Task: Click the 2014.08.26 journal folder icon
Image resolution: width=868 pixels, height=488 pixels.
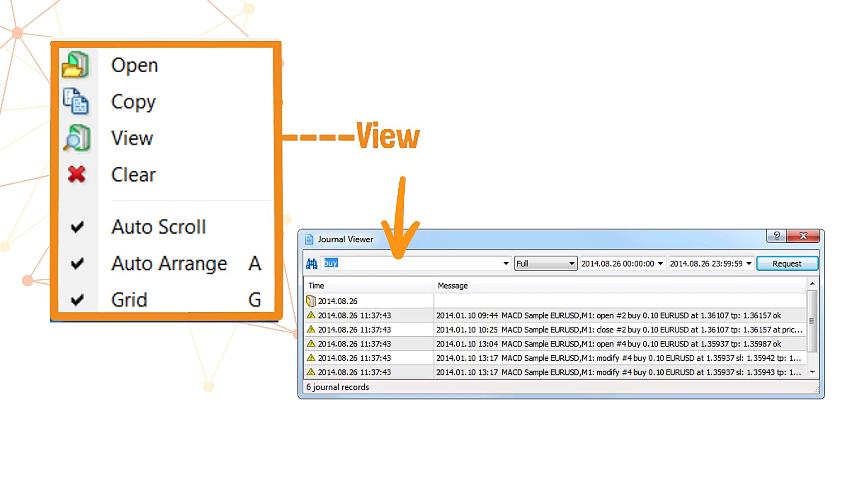Action: (x=311, y=301)
